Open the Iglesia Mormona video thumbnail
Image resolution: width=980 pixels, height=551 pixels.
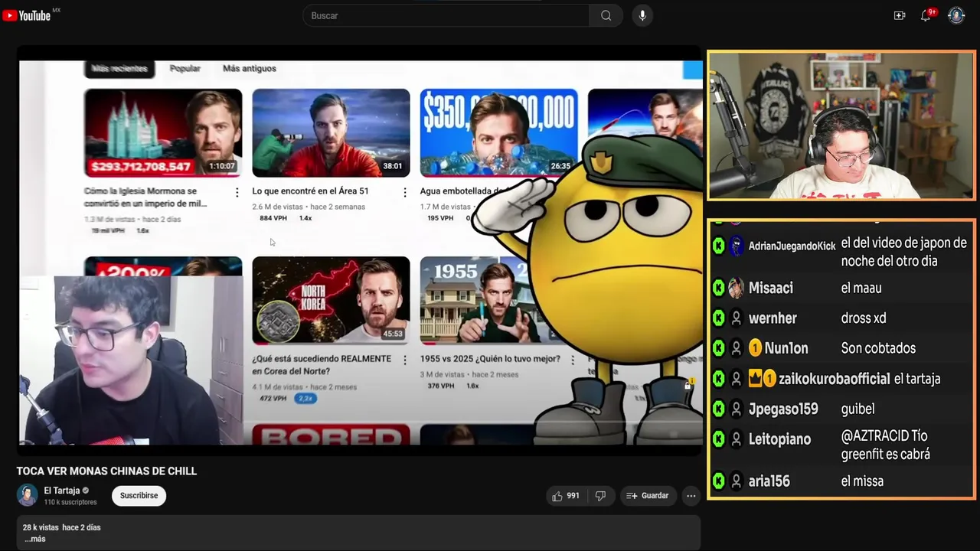[163, 133]
